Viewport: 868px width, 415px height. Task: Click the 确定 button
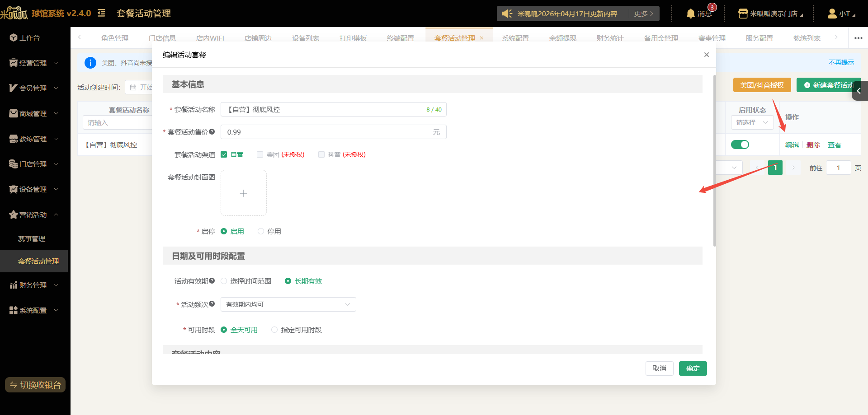(x=693, y=368)
